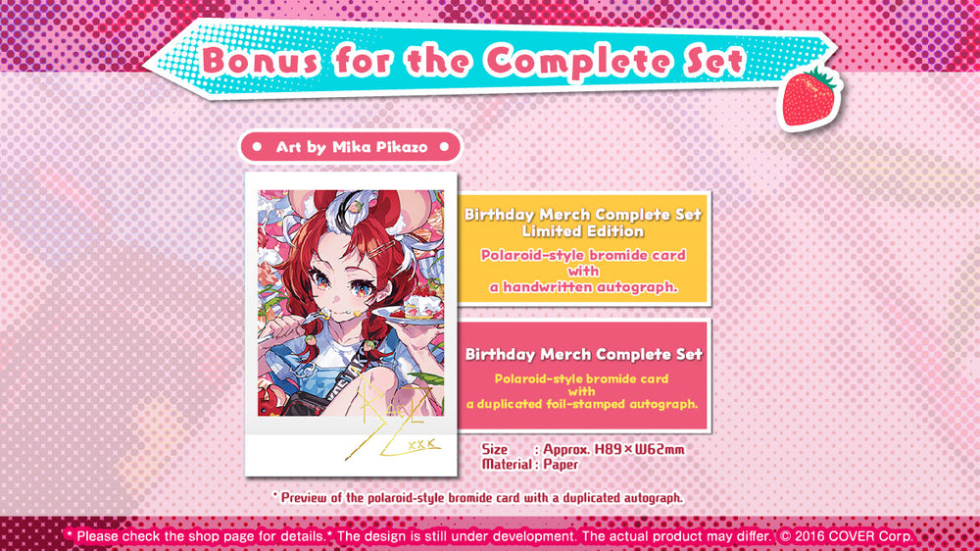Click the 'Size : Approx. H89×W62mm' text

(x=582, y=449)
